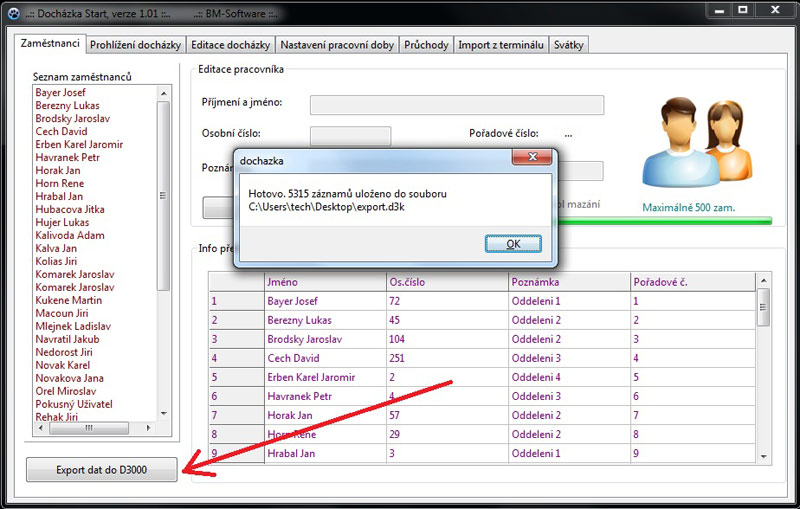This screenshot has height=509, width=800.
Task: Click the application icon in title bar
Action: (x=14, y=13)
